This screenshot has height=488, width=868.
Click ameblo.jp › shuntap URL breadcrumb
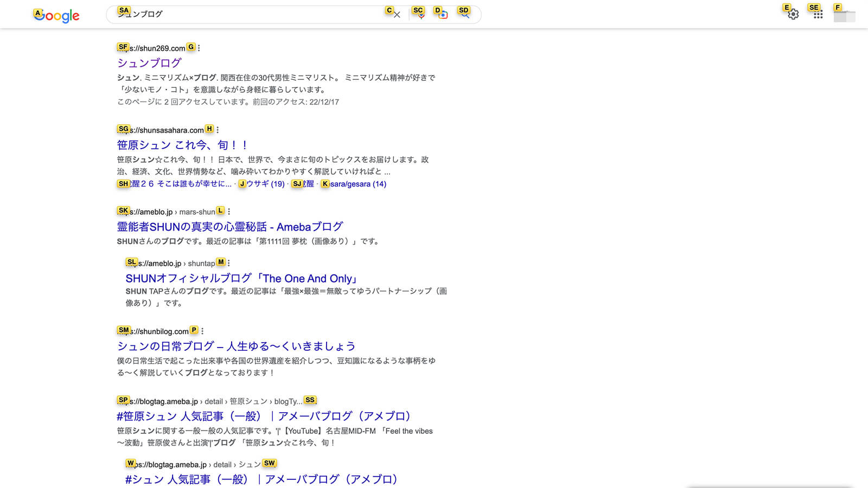click(170, 264)
